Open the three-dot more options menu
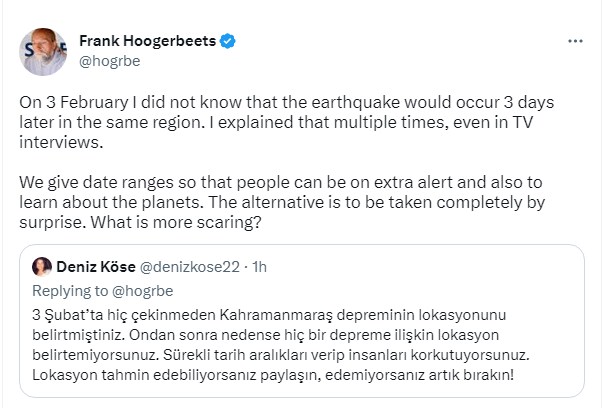Screen dimensions: 603x408 coord(575,42)
